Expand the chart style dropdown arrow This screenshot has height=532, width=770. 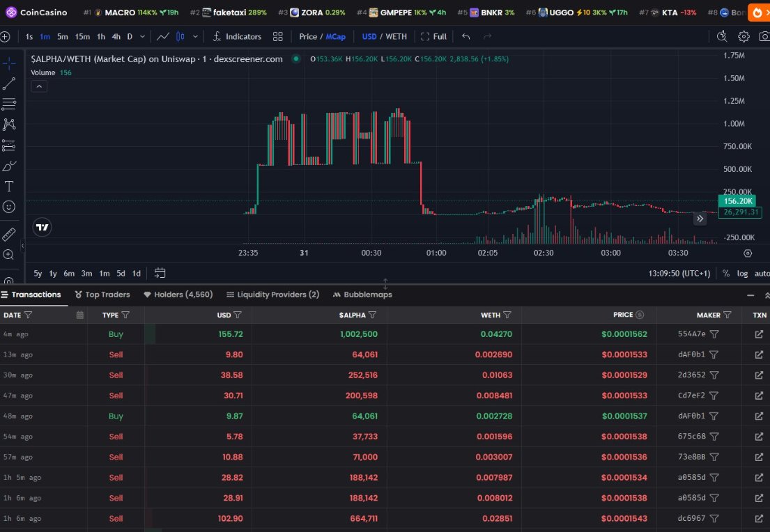pyautogui.click(x=195, y=36)
